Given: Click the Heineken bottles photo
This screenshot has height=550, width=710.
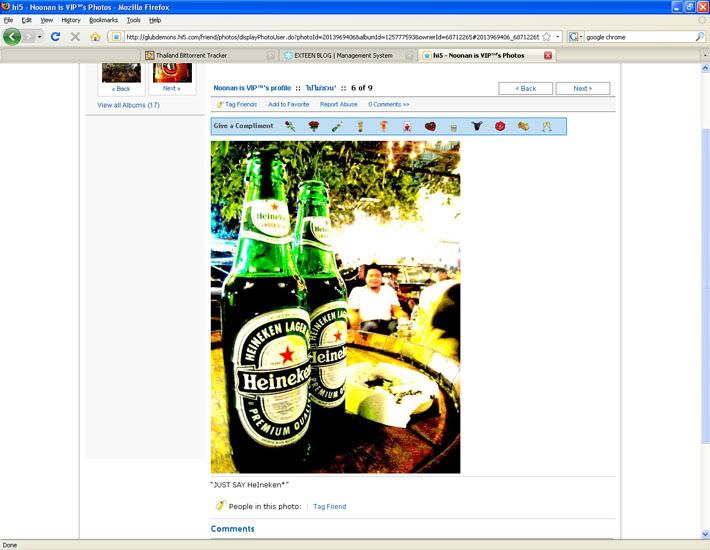Looking at the screenshot, I should click(336, 307).
